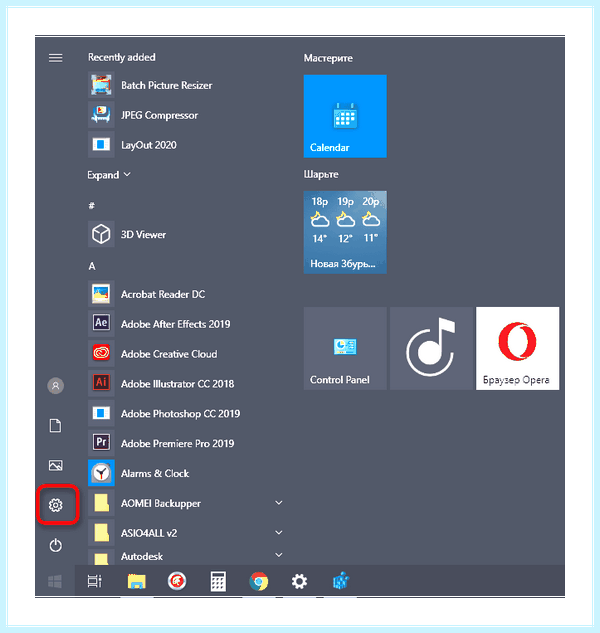Open the weather tile showing Новая Збурь
Image resolution: width=600 pixels, height=633 pixels.
pos(345,232)
